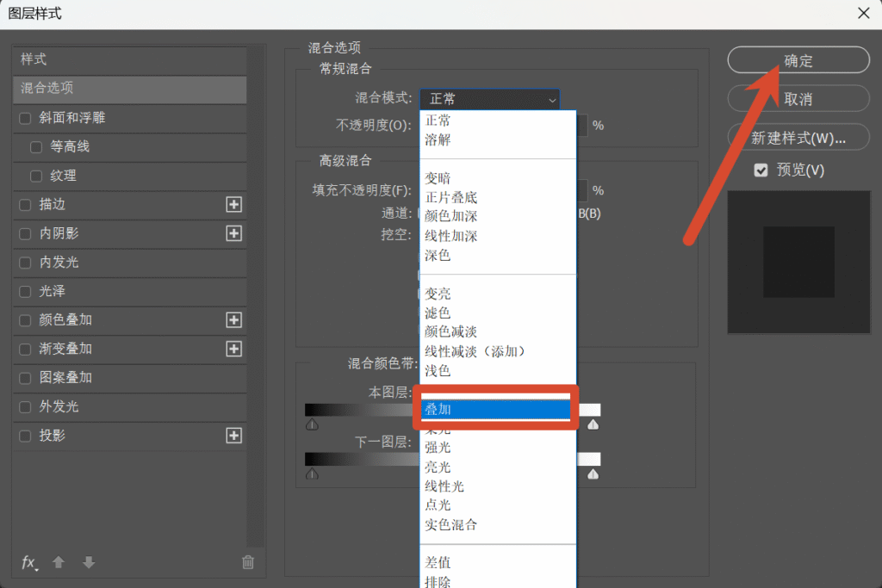Click 本图层 white point slider handle

pos(593,425)
